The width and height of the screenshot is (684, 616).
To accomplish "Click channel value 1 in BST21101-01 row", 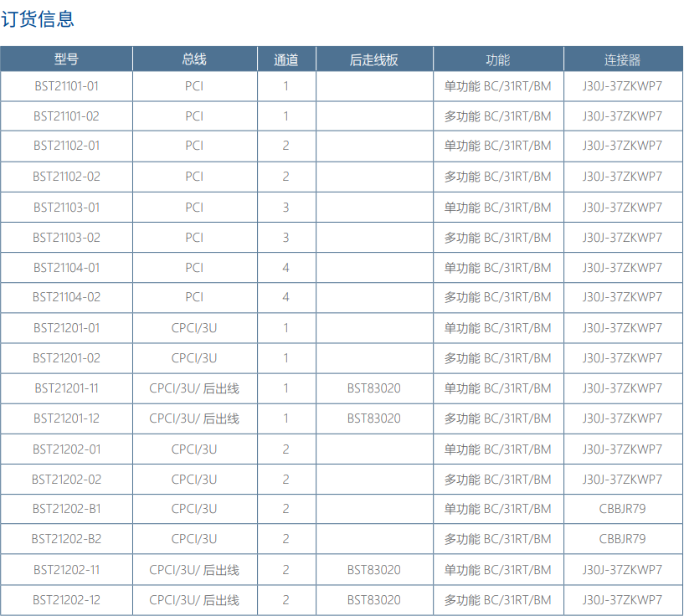I will point(285,86).
